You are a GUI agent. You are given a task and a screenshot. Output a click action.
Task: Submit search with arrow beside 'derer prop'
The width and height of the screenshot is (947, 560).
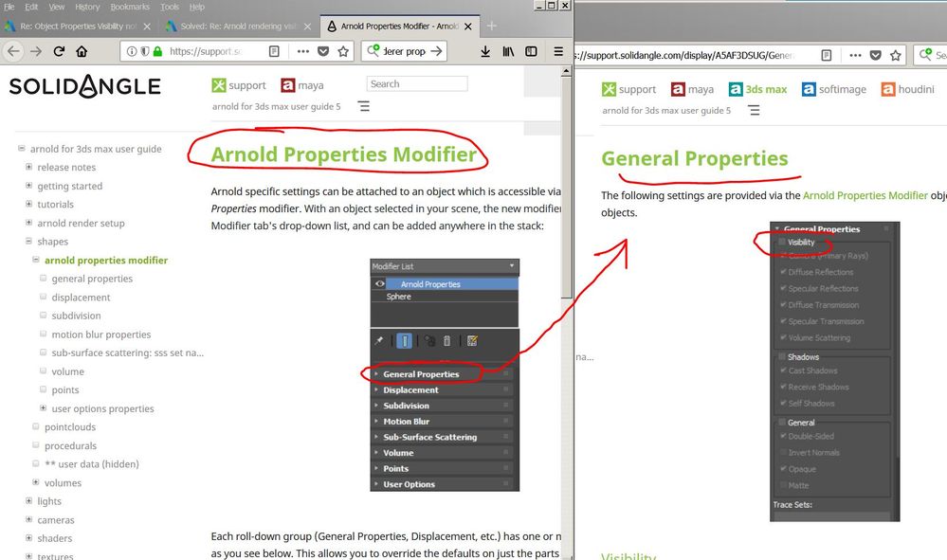(436, 51)
